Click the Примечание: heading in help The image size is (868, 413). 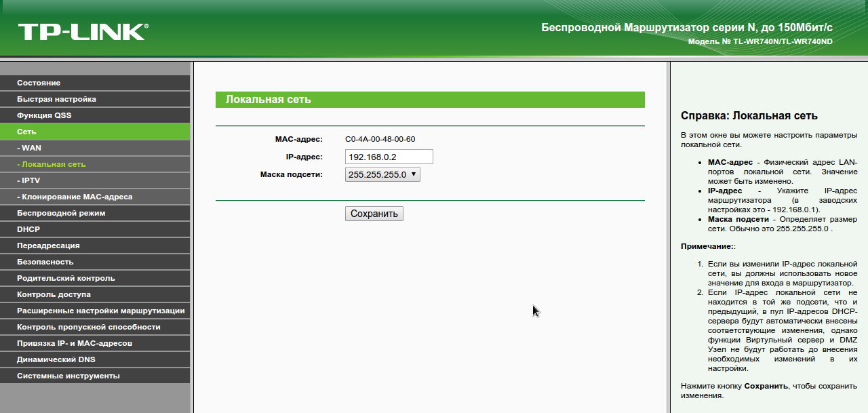coord(708,247)
